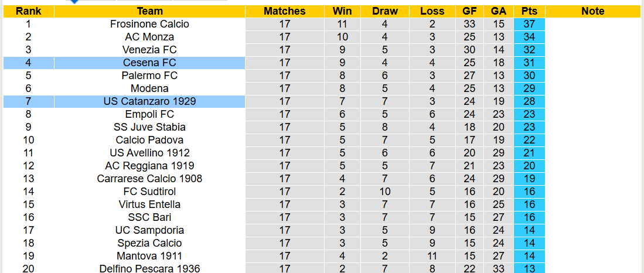
Task: Select the highlighted Cesena FC row
Action: point(149,63)
